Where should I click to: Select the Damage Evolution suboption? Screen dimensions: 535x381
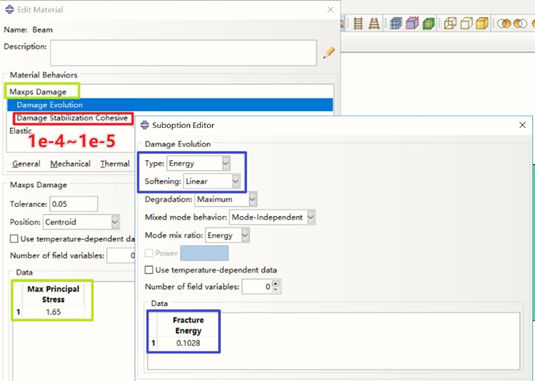click(170, 105)
